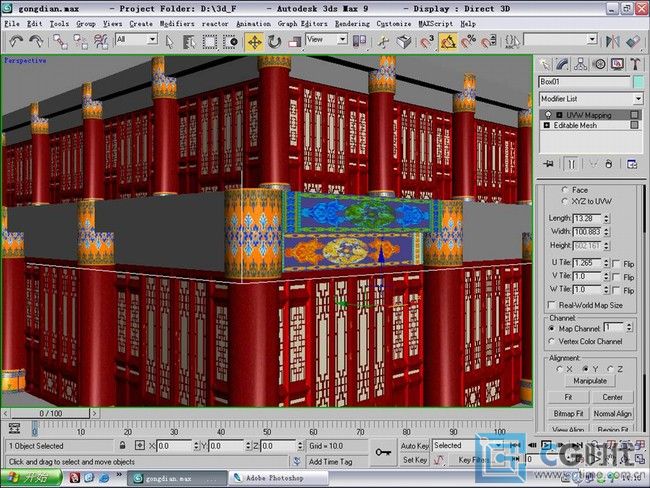Toggle the Percent Snap icon
The height and width of the screenshot is (488, 650).
(x=468, y=41)
